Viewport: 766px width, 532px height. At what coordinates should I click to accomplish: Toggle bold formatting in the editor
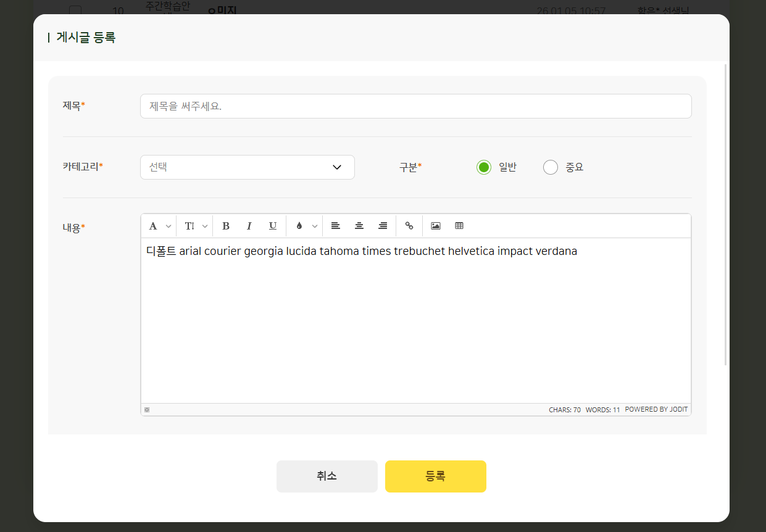(x=226, y=226)
